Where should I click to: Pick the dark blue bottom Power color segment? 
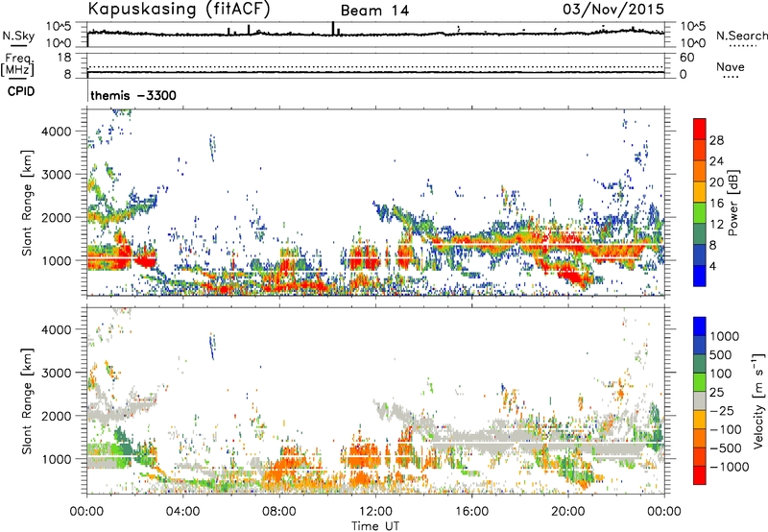tap(700, 276)
